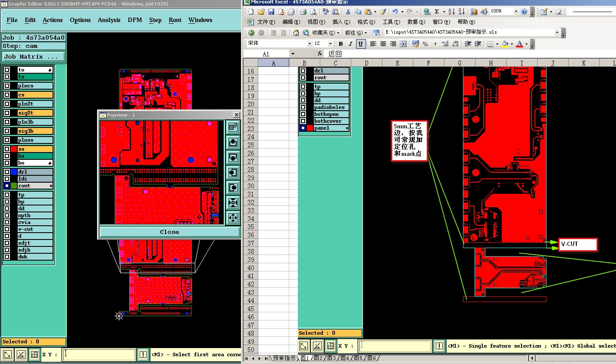
Task: Click the blue color swatch of drl layer
Action: pyautogui.click(x=14, y=172)
